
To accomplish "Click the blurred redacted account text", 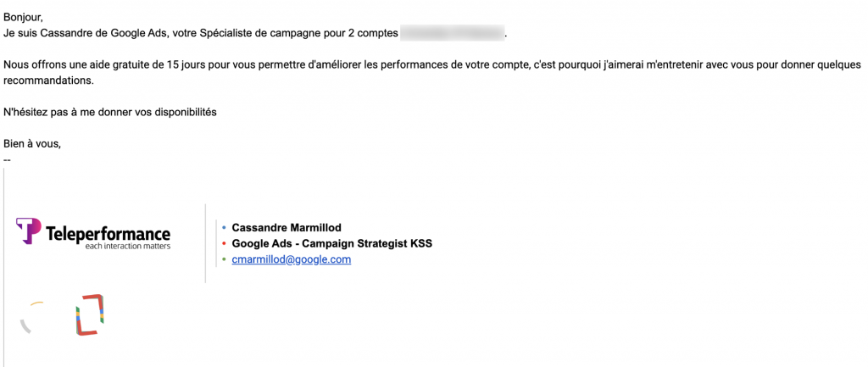I will point(452,33).
